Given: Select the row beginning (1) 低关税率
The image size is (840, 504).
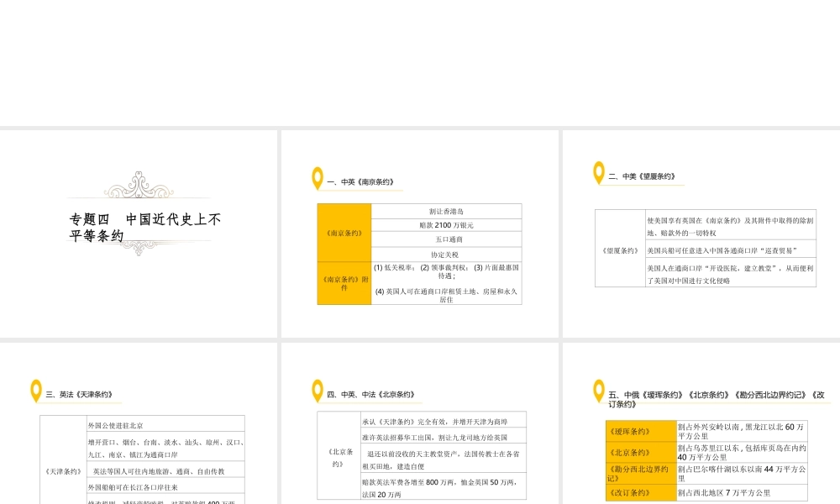Looking at the screenshot, I should tap(446, 271).
